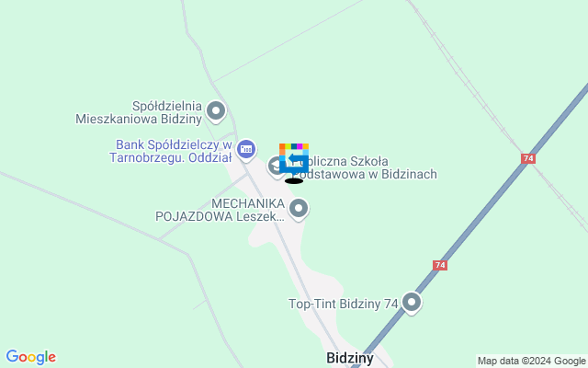This screenshot has width=588, height=368.
Task: Click the Map data ©2024 Google attribution
Action: click(531, 362)
